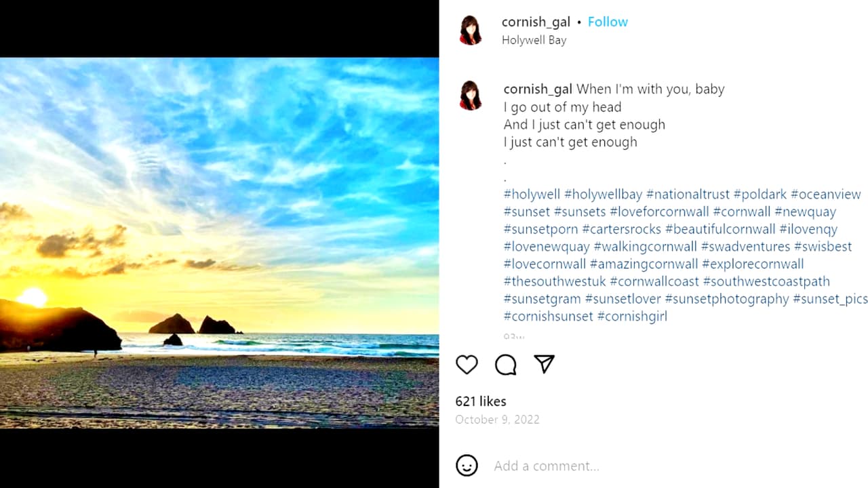Like the post with heart icon
Viewport: 868px width, 488px height.
467,365
